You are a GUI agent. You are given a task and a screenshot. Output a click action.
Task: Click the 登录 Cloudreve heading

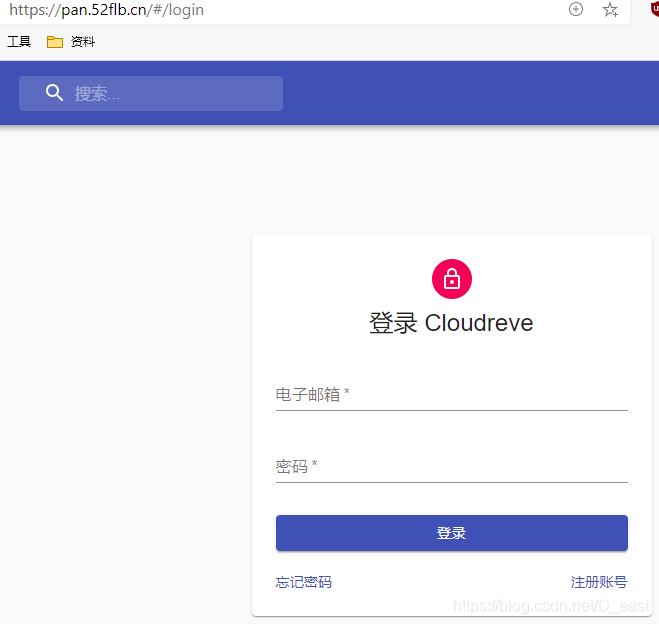pyautogui.click(x=451, y=323)
